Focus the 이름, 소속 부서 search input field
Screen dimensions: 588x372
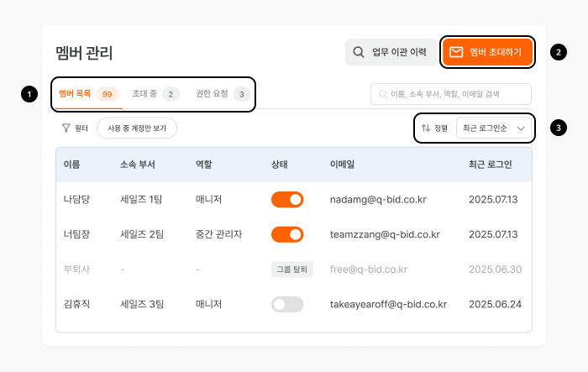451,94
